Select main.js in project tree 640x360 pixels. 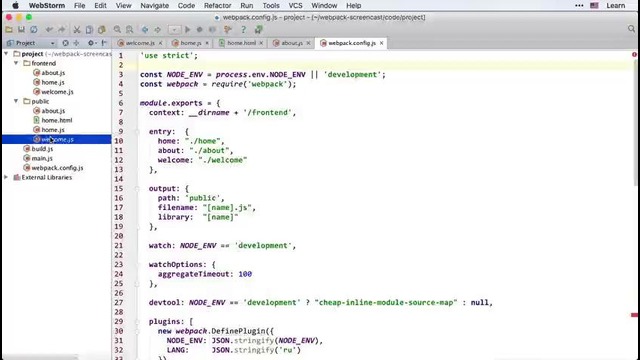(42, 158)
